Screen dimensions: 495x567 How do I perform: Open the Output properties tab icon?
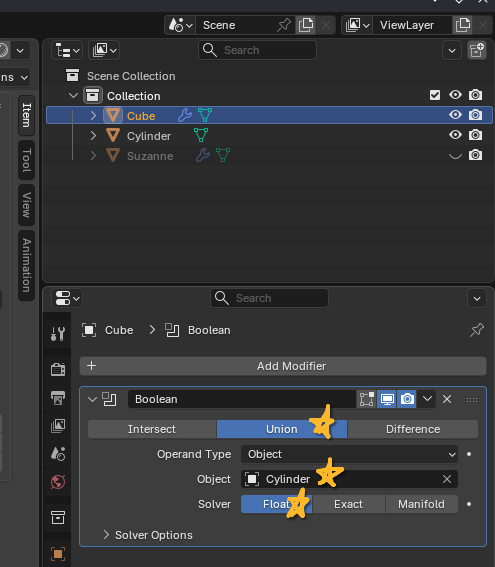click(58, 398)
